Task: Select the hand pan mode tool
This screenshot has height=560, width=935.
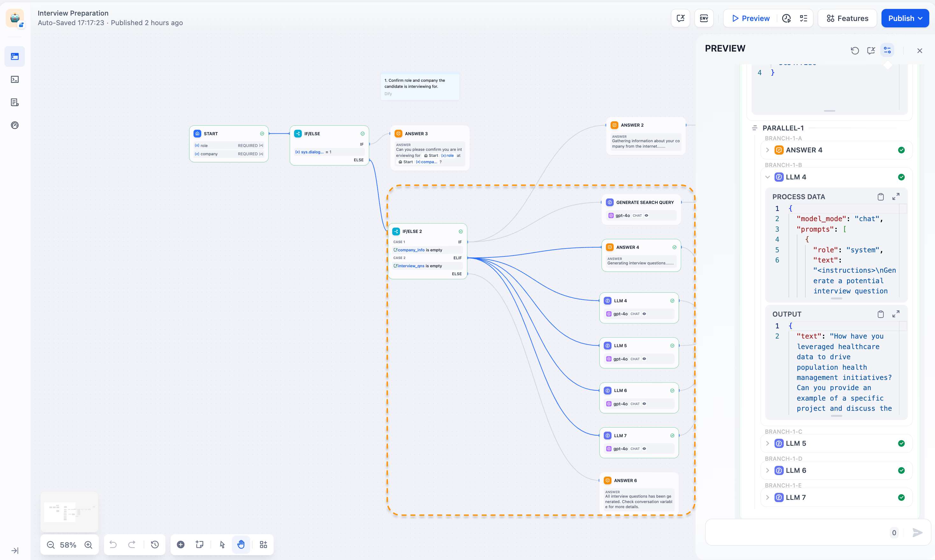Action: [241, 544]
